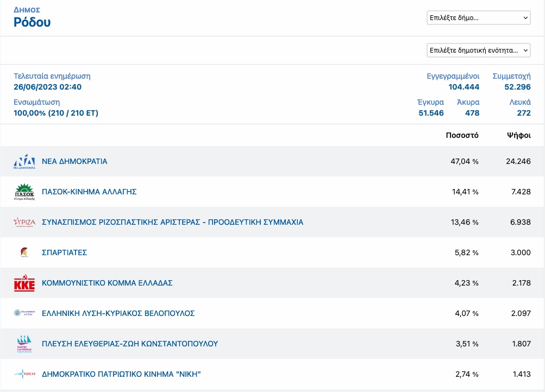Image resolution: width=545 pixels, height=392 pixels.
Task: Click the registered voters value 104.444
Action: pyautogui.click(x=463, y=87)
